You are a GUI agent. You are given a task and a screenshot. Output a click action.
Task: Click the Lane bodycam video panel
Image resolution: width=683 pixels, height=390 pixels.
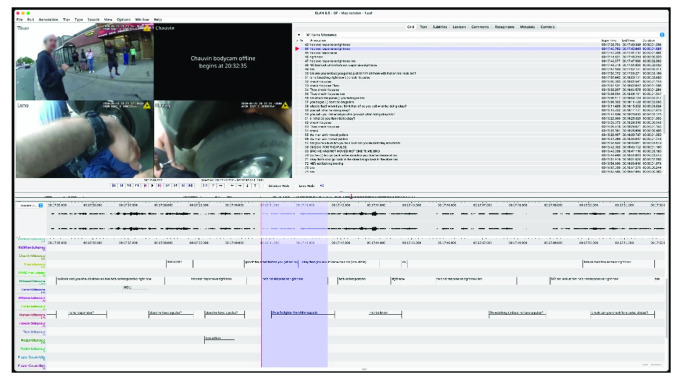pyautogui.click(x=85, y=139)
